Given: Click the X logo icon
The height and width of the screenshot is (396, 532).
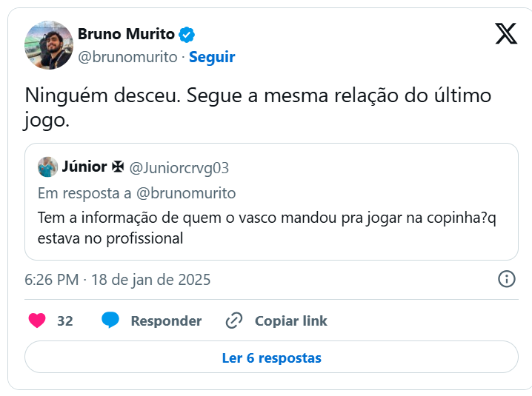Looking at the screenshot, I should tap(506, 33).
